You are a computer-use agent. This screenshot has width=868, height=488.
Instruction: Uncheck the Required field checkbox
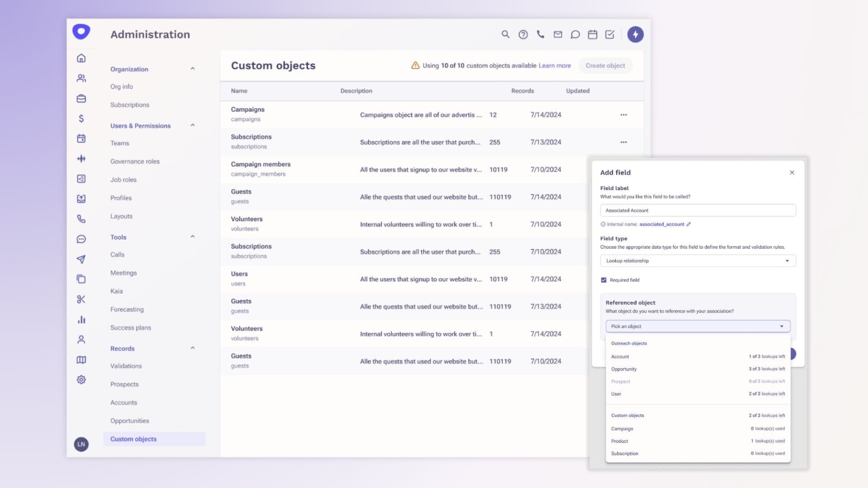[604, 280]
